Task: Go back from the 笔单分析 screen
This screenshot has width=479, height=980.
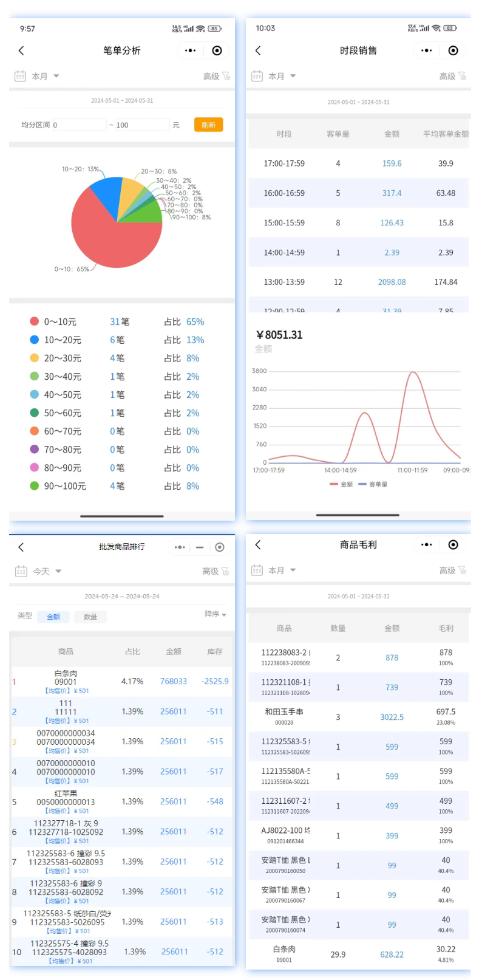Action: tap(22, 50)
